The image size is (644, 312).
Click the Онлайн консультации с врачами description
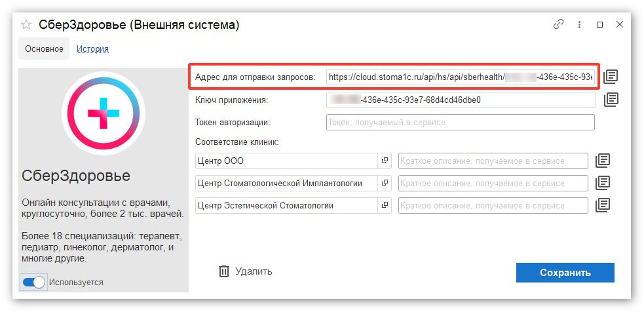[102, 208]
